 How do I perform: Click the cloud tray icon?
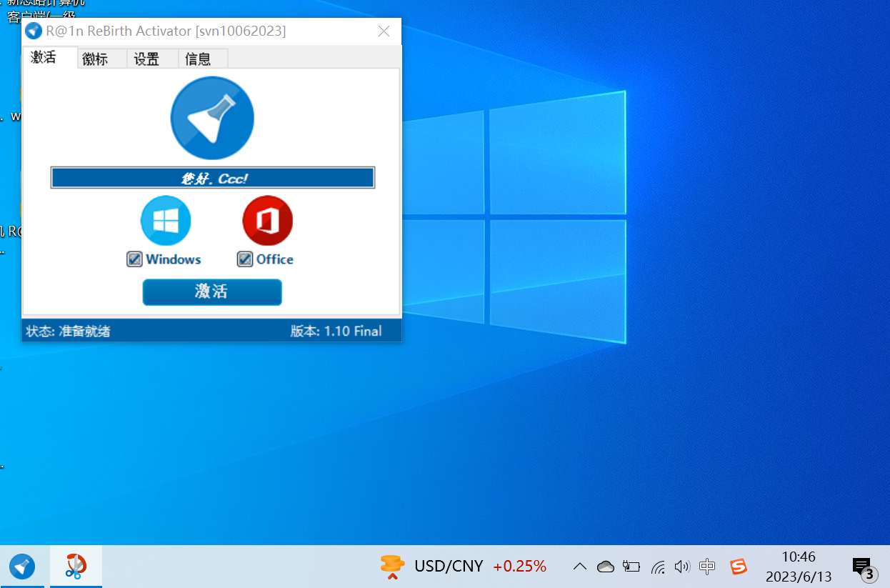click(606, 567)
